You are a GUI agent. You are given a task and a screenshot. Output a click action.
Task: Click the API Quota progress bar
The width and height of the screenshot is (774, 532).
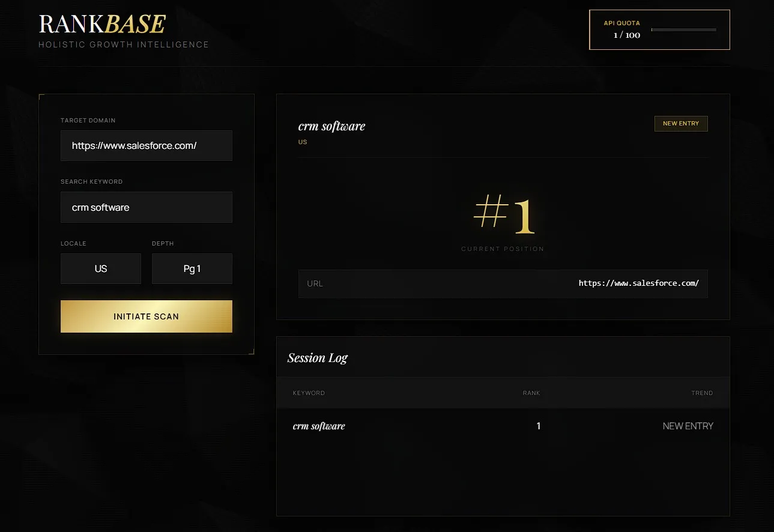click(x=683, y=29)
